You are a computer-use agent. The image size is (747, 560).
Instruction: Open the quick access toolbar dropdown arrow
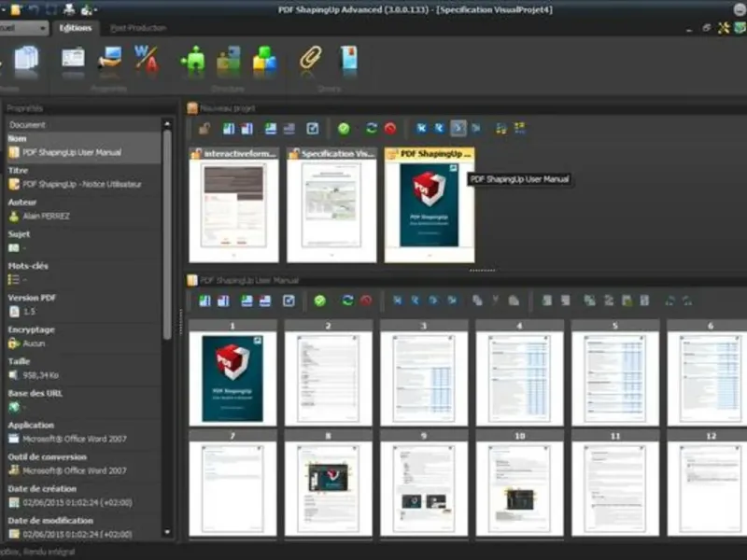click(x=96, y=10)
